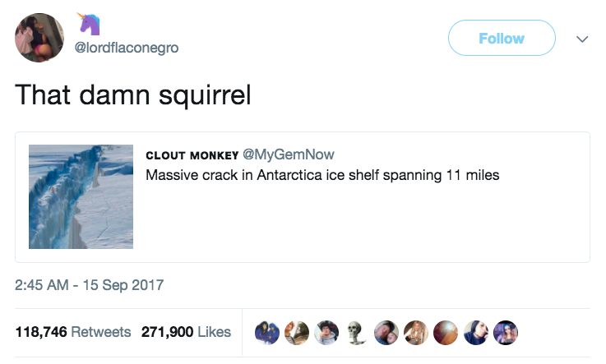Follow this account with the Follow button

502,38
